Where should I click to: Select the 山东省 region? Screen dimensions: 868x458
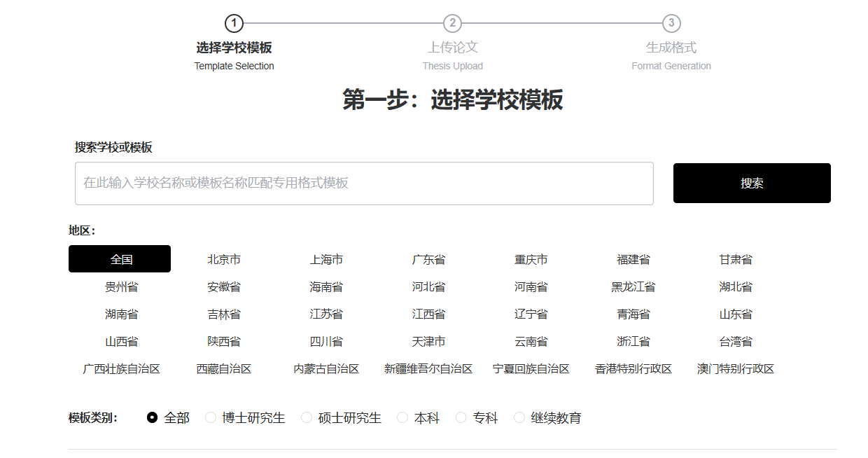click(x=736, y=314)
